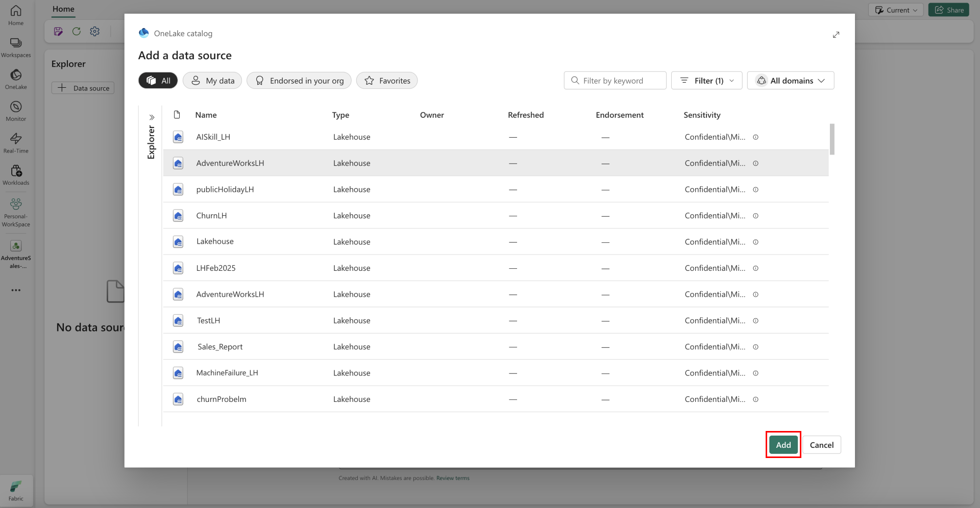The height and width of the screenshot is (508, 980).
Task: Sort by the Endorsement column header
Action: pyautogui.click(x=620, y=115)
